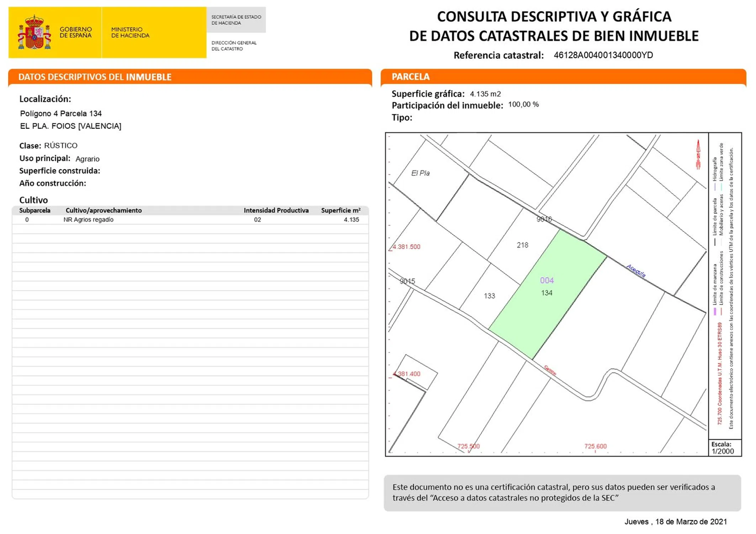Click the Ministerio de Hacienda logo

tap(130, 32)
